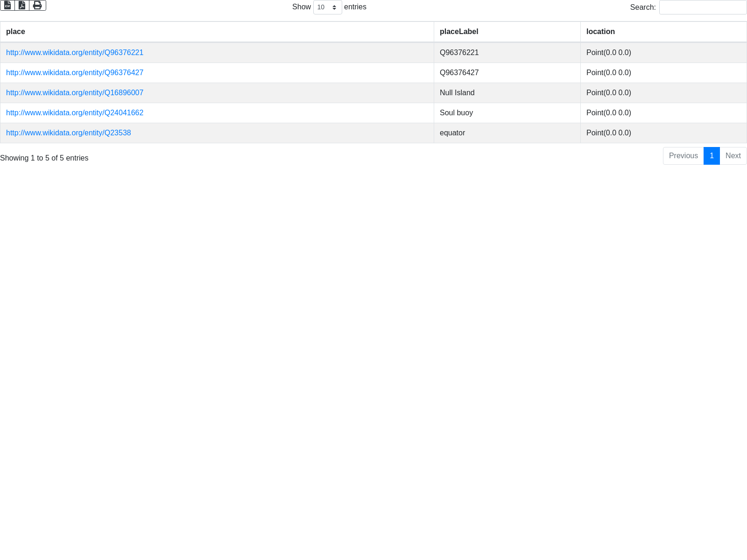Click the Null Island label cell
The width and height of the screenshot is (747, 560).
457,93
